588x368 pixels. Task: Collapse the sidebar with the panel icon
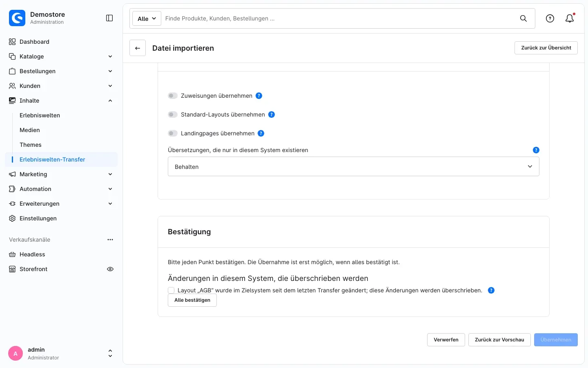click(x=109, y=18)
